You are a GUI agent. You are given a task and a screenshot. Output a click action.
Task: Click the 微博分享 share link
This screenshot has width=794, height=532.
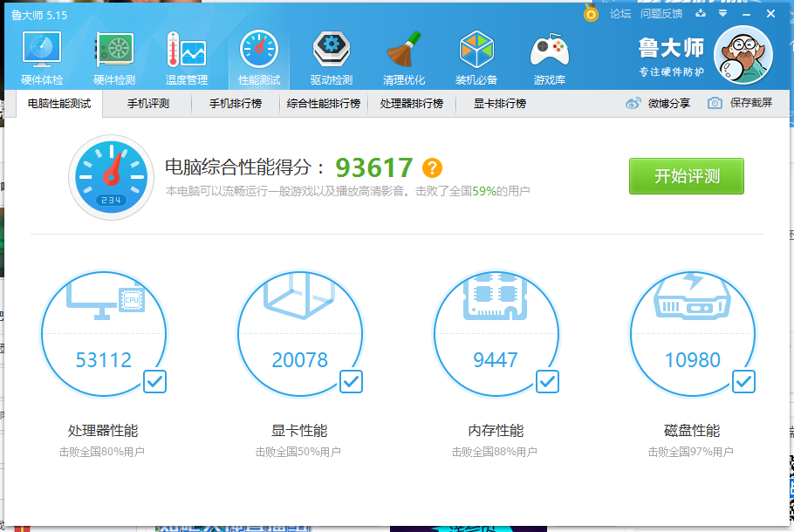[668, 103]
